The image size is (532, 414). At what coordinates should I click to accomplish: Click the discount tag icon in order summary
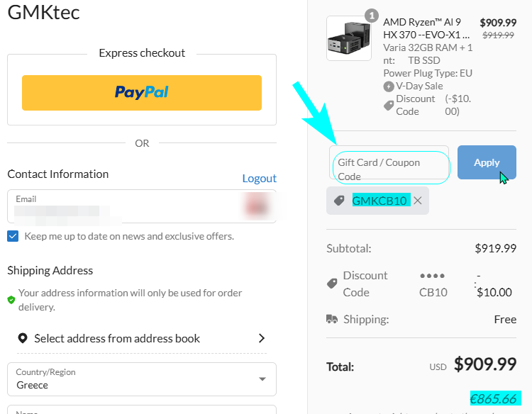(332, 284)
